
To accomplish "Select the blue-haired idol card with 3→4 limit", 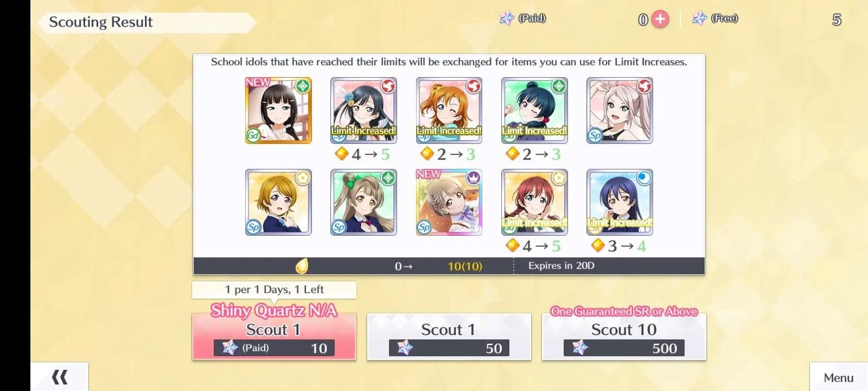I will [x=620, y=202].
